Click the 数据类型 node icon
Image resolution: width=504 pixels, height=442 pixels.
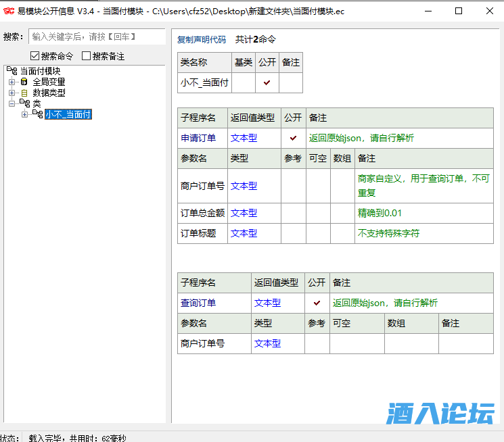(24, 93)
